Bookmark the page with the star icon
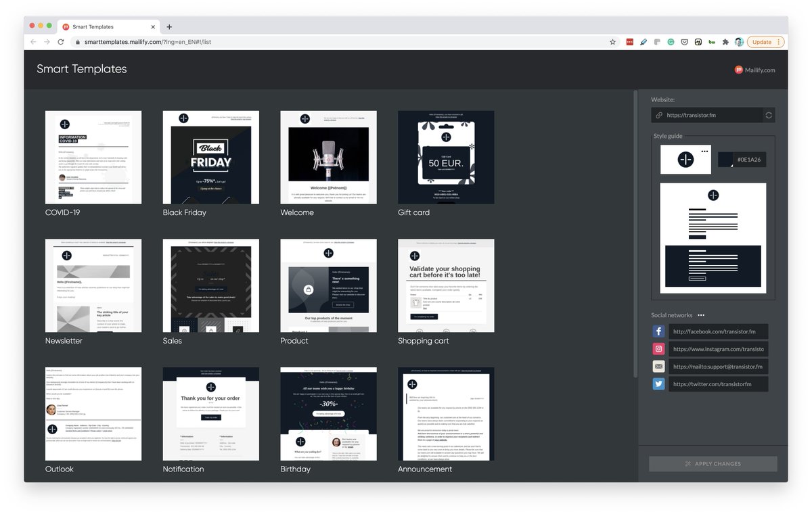812x514 pixels. click(x=613, y=42)
